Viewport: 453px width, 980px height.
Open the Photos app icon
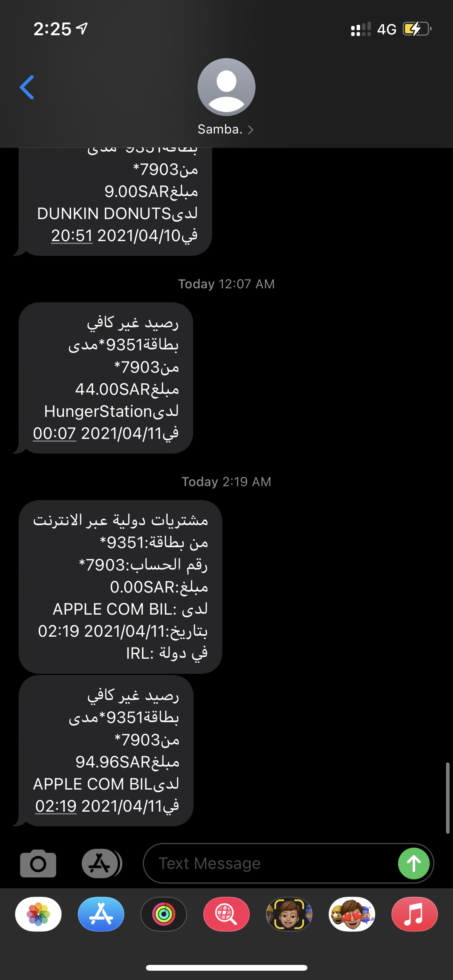coord(38,914)
